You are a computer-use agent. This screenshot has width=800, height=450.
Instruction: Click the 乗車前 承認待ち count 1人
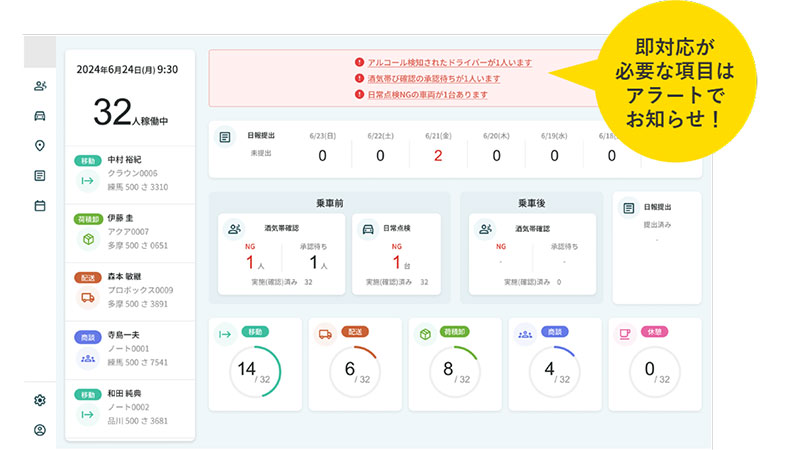pos(318,263)
